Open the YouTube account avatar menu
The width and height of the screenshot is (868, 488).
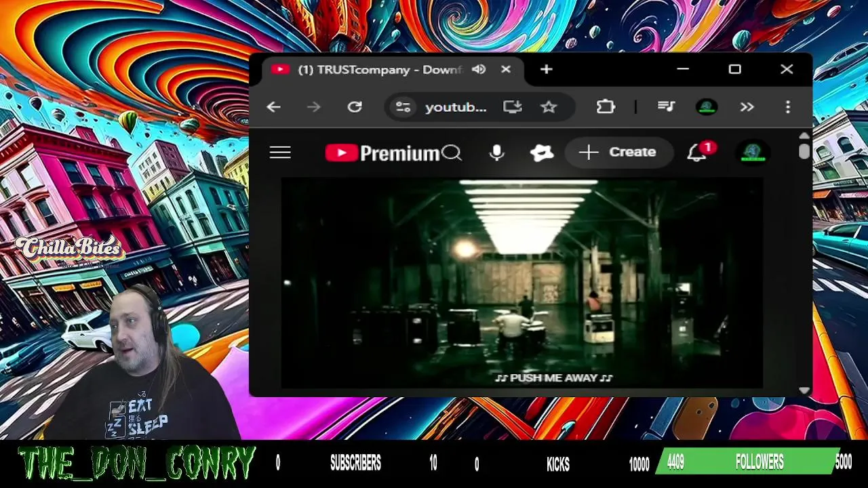point(753,152)
